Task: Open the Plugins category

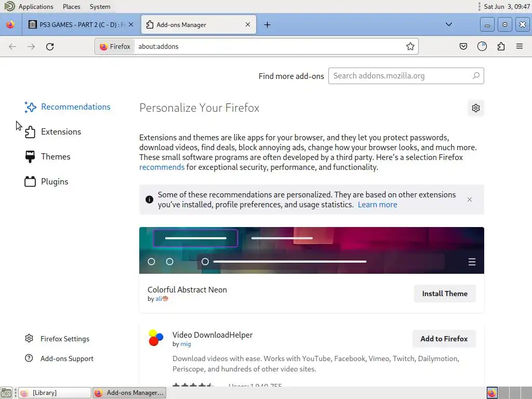Action: coord(46,181)
